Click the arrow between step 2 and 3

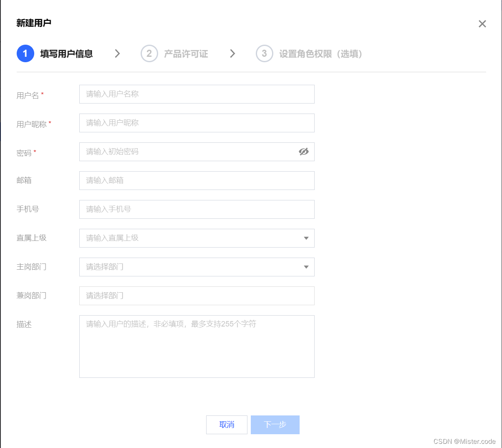pyautogui.click(x=232, y=53)
